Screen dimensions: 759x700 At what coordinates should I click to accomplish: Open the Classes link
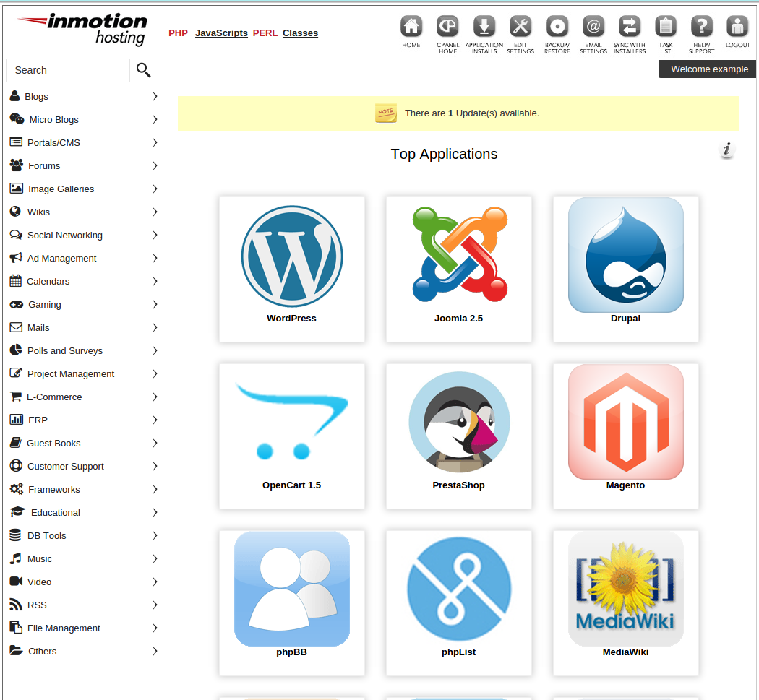point(300,33)
